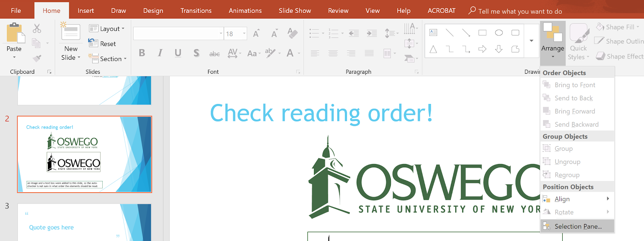Click Text Direction icon

(411, 28)
